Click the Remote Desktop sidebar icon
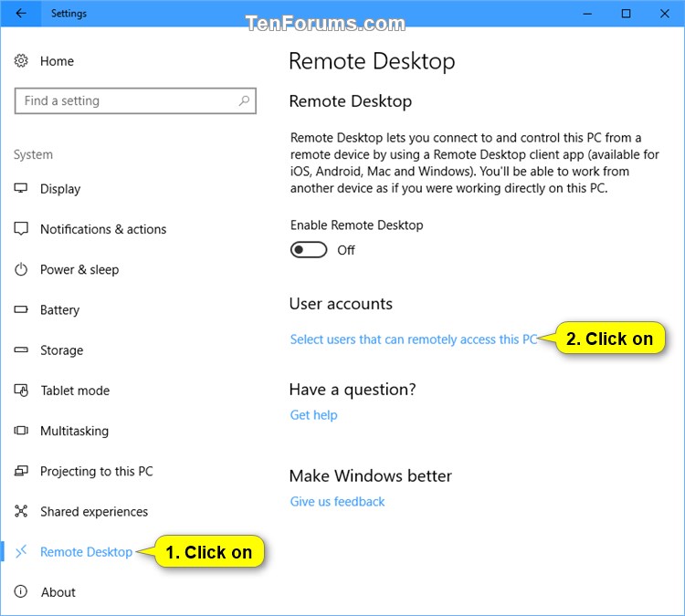The height and width of the screenshot is (616, 685). click(x=21, y=551)
